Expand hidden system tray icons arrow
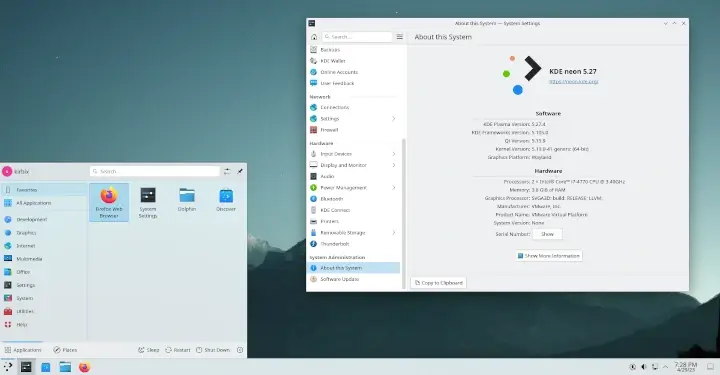Screen dimensions: 720x375 (x=665, y=367)
